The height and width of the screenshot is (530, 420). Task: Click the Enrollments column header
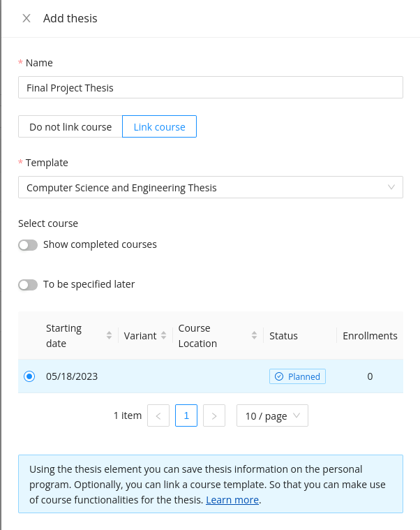(x=370, y=336)
